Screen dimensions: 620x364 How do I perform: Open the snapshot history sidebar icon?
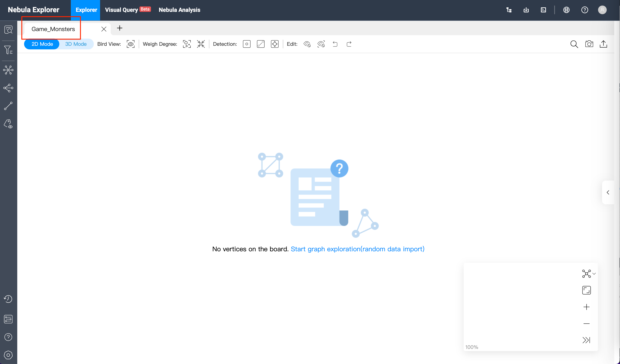point(8,299)
